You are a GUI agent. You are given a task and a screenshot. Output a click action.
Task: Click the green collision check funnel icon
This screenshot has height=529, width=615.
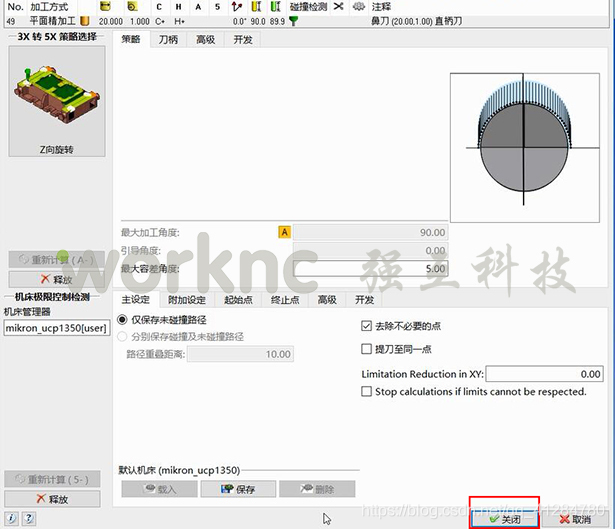pos(293,21)
